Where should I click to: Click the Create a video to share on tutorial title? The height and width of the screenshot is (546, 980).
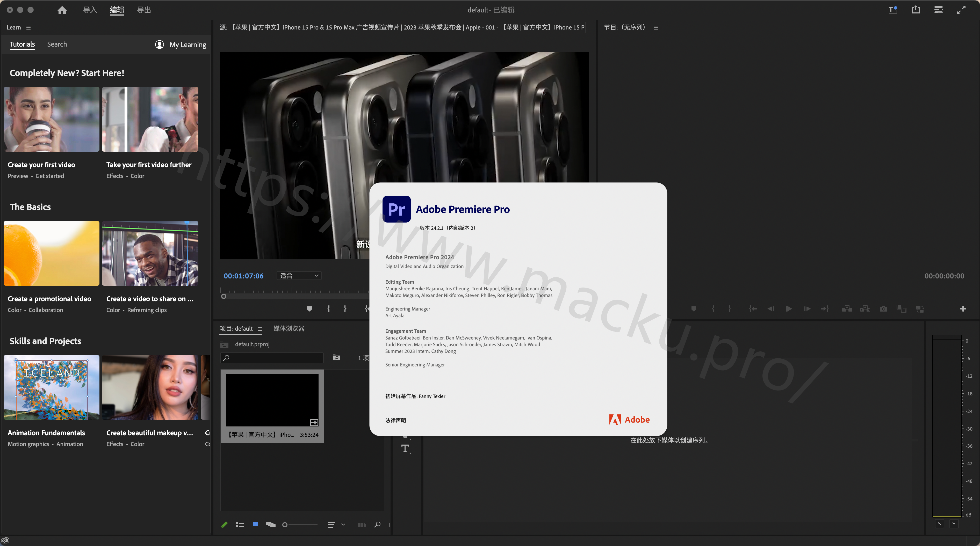pos(150,299)
